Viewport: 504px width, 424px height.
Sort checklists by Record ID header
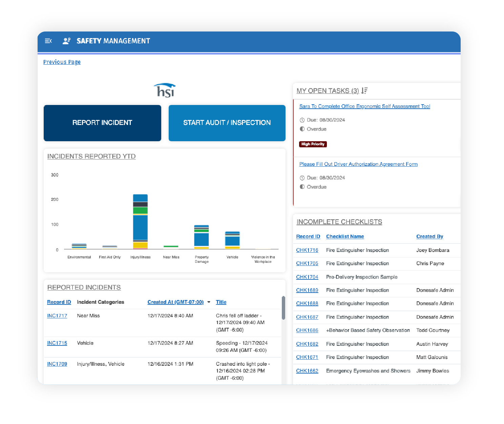tap(308, 236)
